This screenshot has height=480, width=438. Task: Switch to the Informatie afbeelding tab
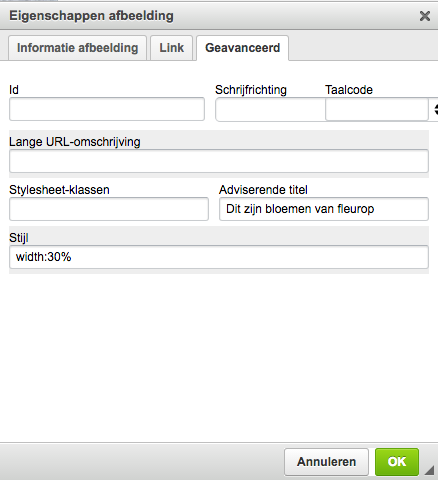[77, 48]
